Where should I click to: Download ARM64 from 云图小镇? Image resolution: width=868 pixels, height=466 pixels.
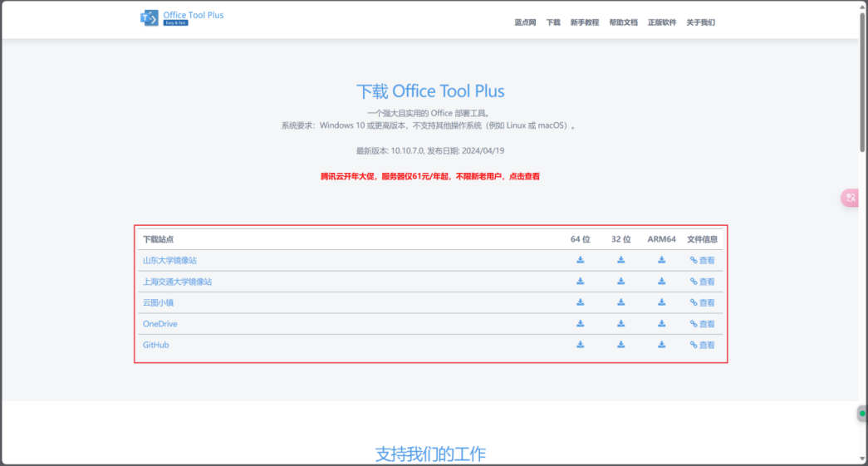tap(661, 302)
